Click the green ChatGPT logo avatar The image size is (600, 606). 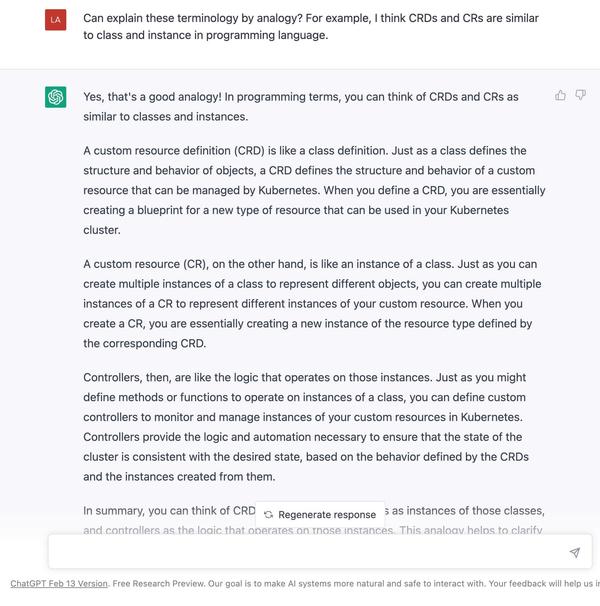[56, 97]
